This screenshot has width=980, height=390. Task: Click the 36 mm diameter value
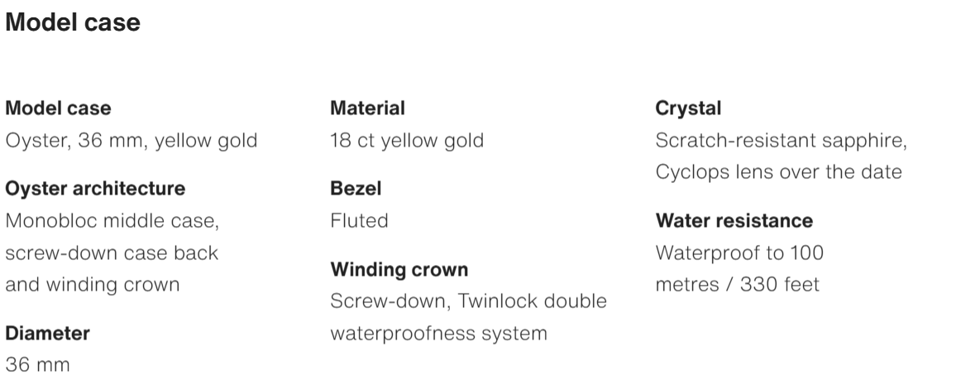tap(37, 365)
